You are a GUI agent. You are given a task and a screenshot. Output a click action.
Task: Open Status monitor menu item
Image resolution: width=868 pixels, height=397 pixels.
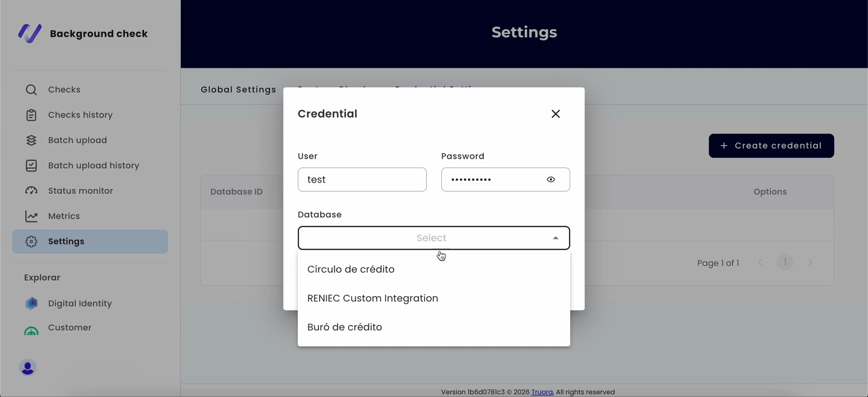pos(81,191)
